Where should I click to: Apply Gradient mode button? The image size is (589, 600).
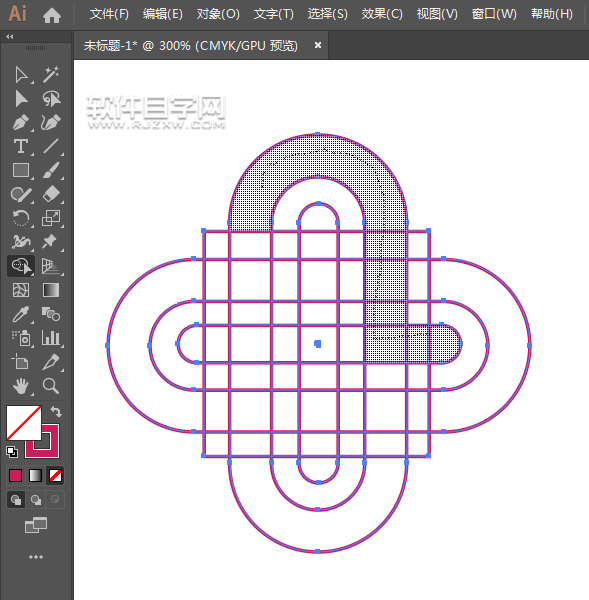coord(36,476)
